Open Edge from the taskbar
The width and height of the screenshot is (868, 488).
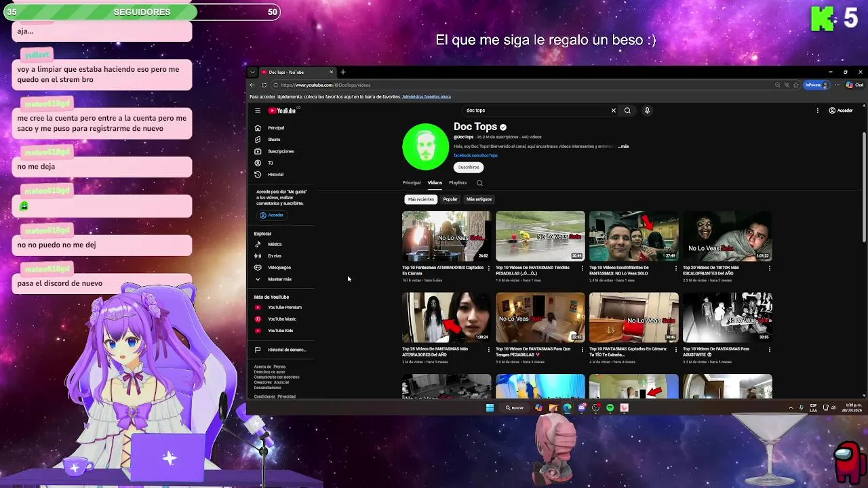coord(568,407)
